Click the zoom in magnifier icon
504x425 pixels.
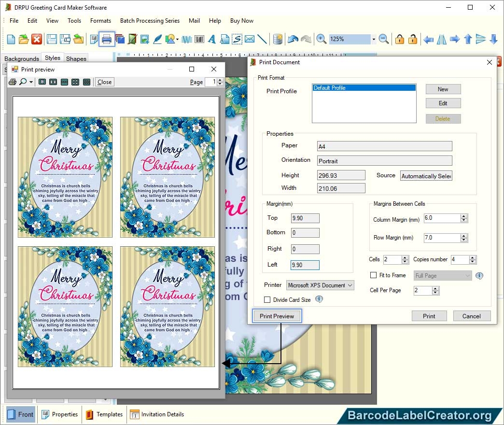pyautogui.click(x=321, y=39)
